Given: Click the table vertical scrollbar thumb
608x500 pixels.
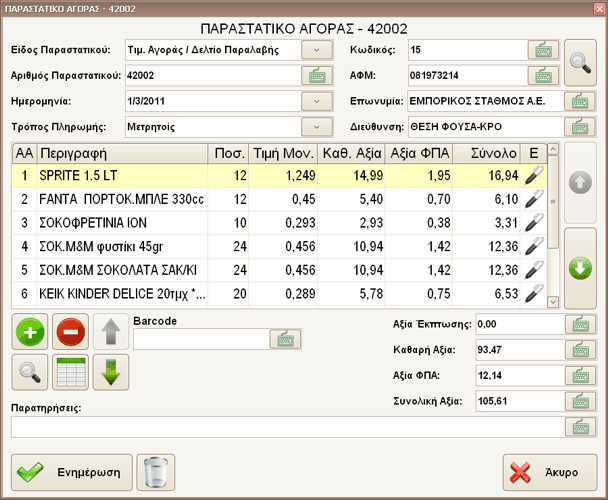Looking at the screenshot, I should [x=553, y=202].
